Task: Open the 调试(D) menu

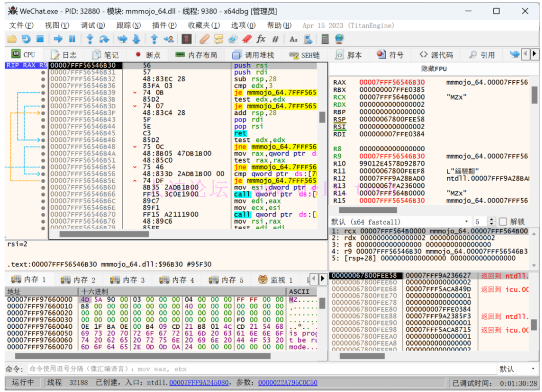Action: coord(93,26)
